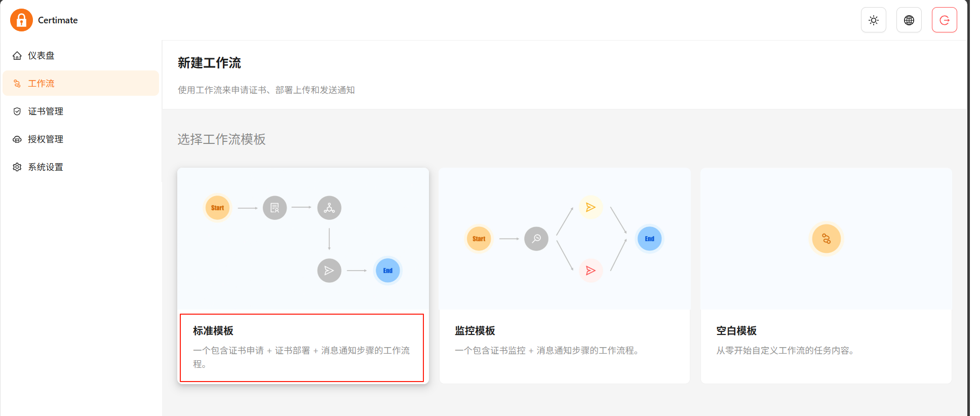This screenshot has width=980, height=416.
Task: Click the home icon beside 仪表盘
Action: [x=17, y=56]
